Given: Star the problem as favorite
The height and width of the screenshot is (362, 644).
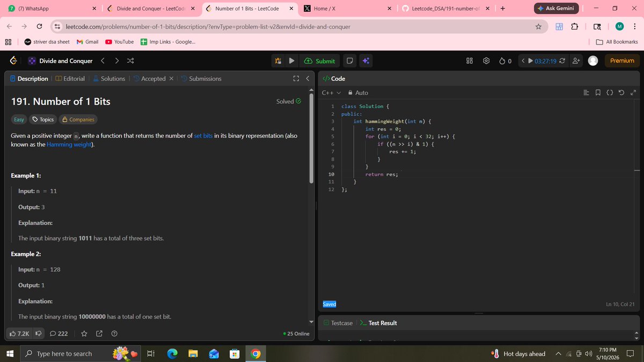Looking at the screenshot, I should [x=84, y=334].
